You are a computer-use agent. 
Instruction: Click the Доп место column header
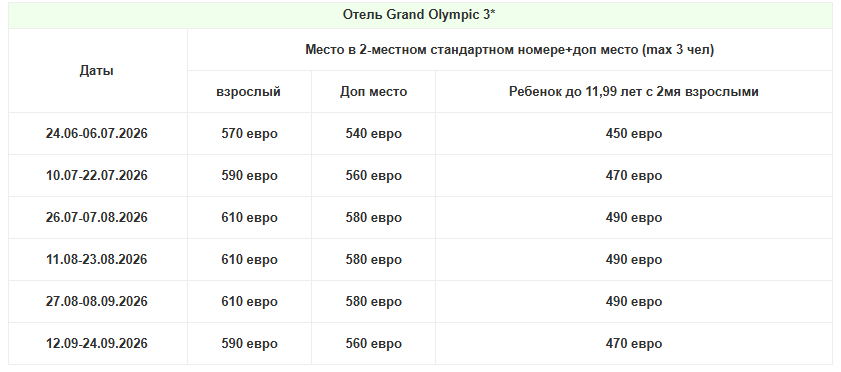point(373,92)
